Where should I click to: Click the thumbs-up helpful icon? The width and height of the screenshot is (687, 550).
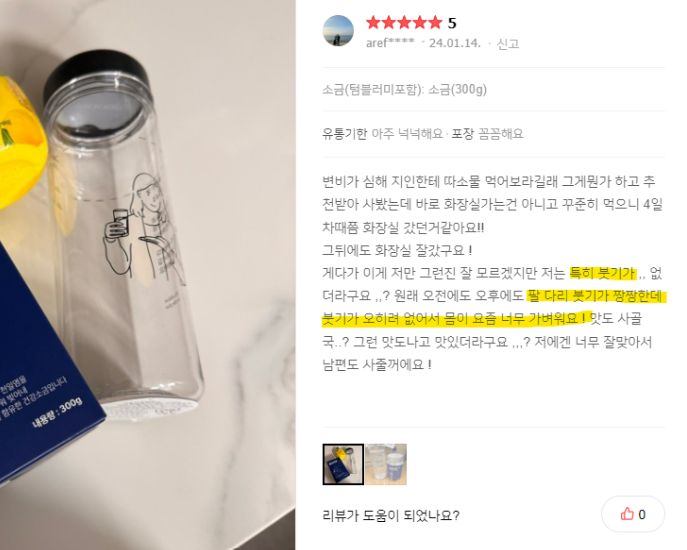click(627, 514)
